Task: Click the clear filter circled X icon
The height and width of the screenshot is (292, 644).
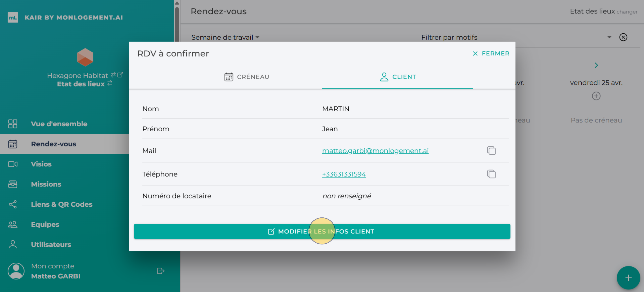Action: click(623, 37)
